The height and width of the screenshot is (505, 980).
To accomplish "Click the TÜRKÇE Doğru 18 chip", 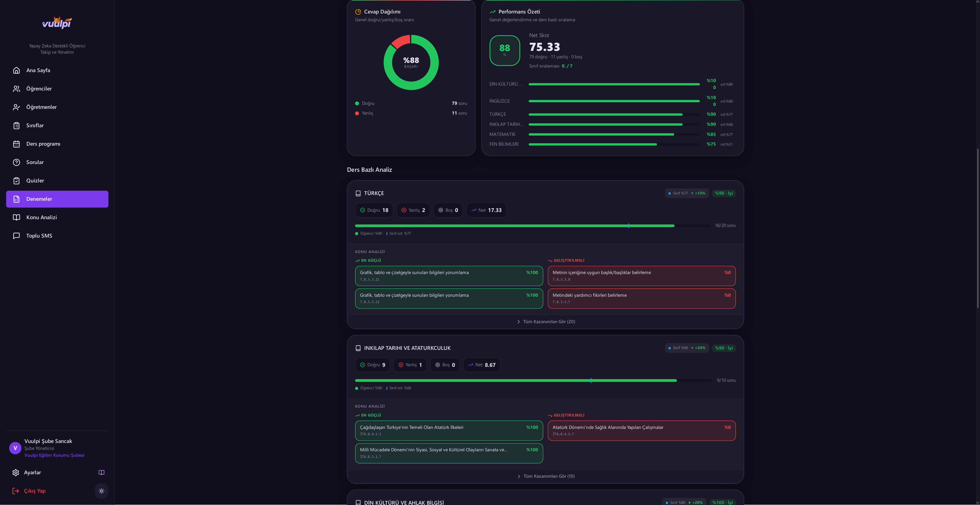I will coord(374,210).
